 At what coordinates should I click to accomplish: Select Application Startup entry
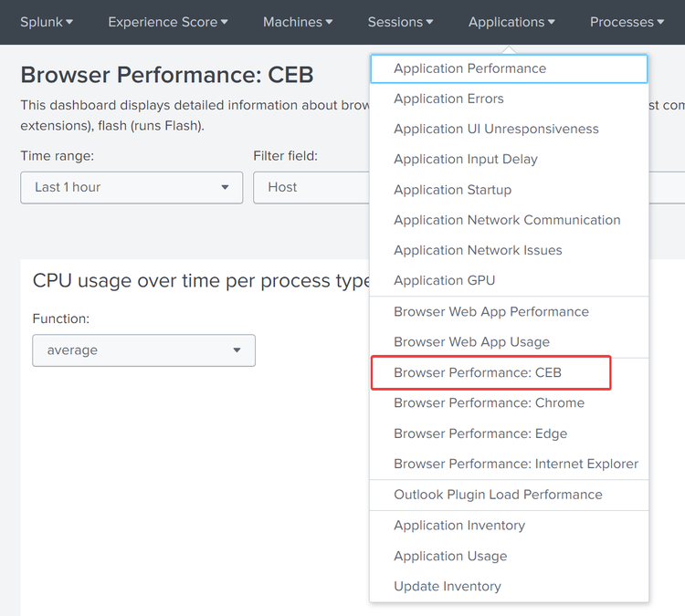pos(509,190)
